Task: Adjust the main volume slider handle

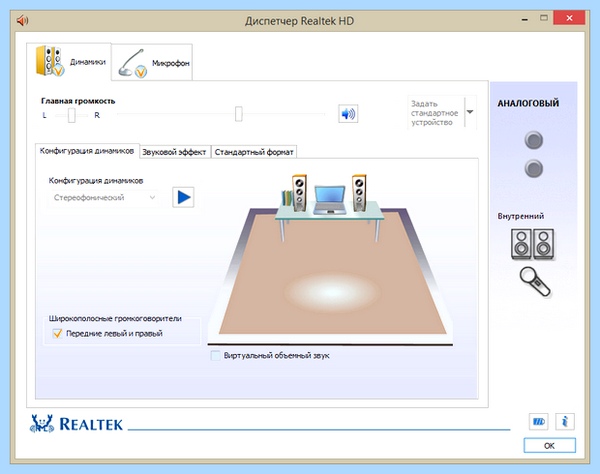Action: pyautogui.click(x=238, y=114)
